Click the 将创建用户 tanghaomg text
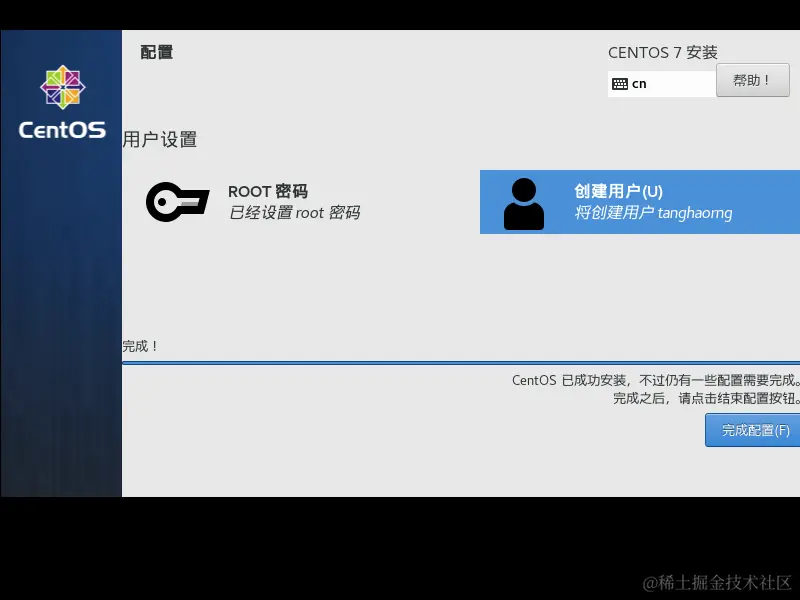This screenshot has width=800, height=600. point(653,213)
